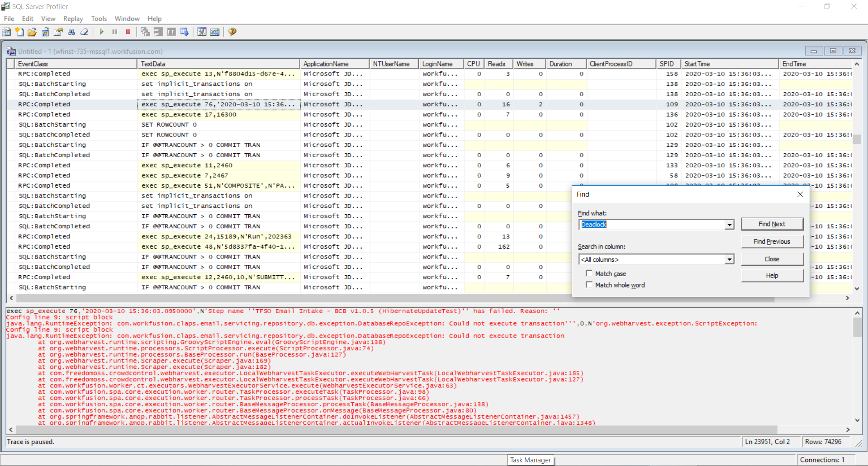Click the Find Next button
Screen dimensions: 868x466
point(772,224)
